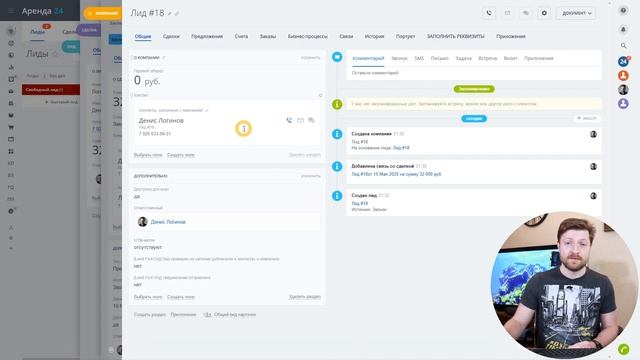Open the header email envelope button
The image size is (640, 360).
pyautogui.click(x=507, y=13)
